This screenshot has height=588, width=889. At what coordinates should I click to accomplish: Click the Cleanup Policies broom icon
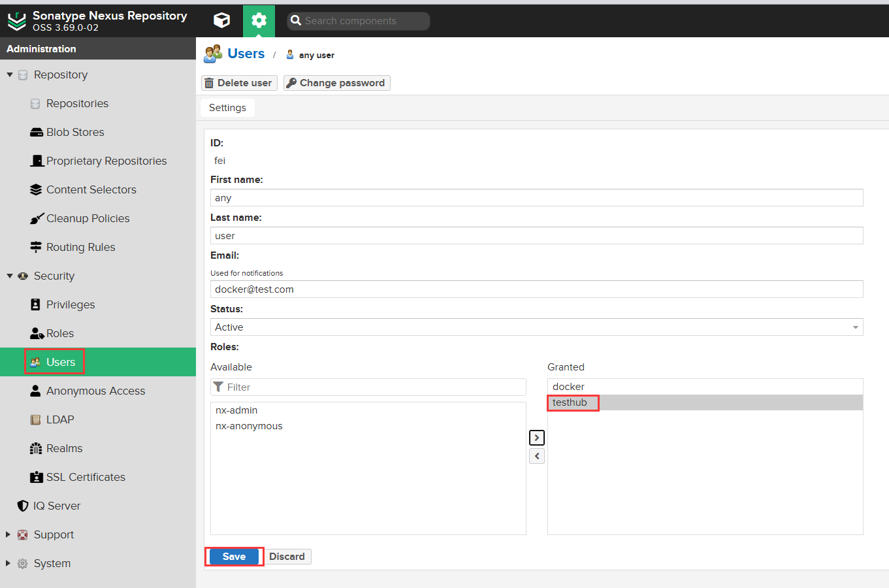point(37,218)
